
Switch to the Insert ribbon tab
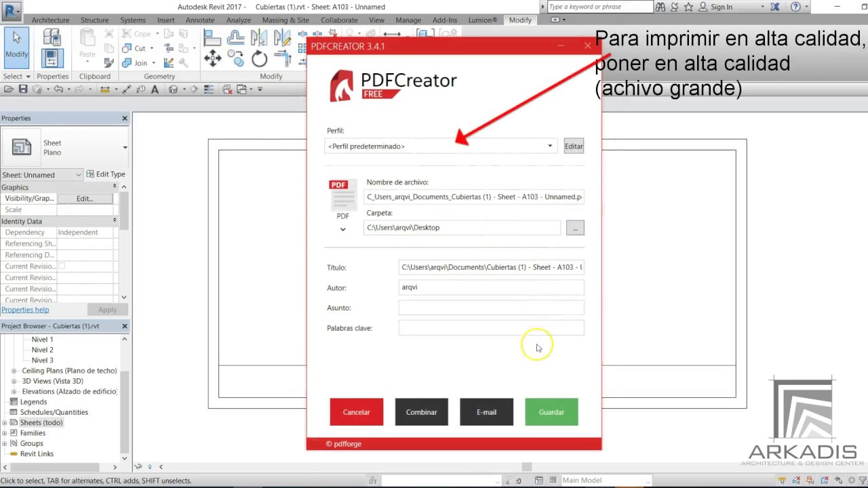pyautogui.click(x=165, y=20)
